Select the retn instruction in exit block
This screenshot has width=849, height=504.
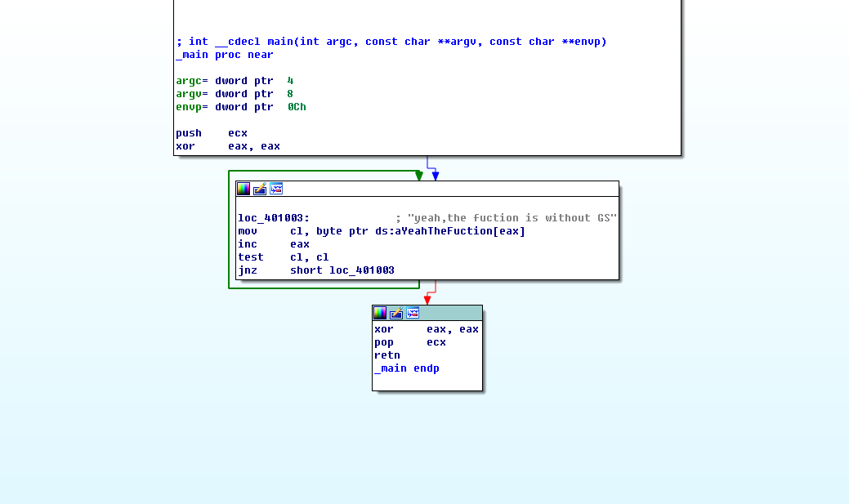click(387, 355)
